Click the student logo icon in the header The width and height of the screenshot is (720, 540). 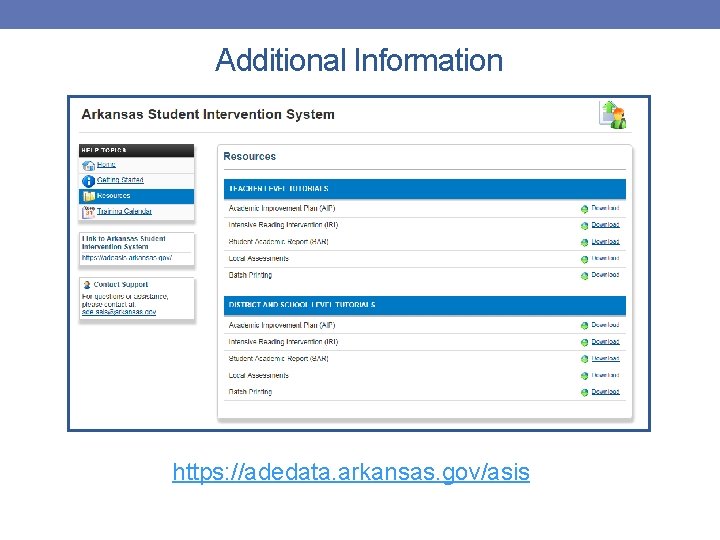pos(613,115)
